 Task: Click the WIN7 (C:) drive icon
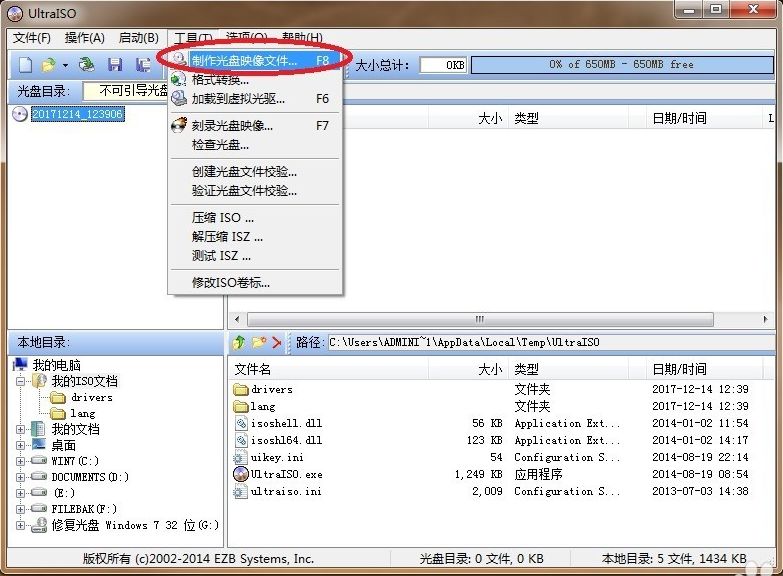click(38, 461)
